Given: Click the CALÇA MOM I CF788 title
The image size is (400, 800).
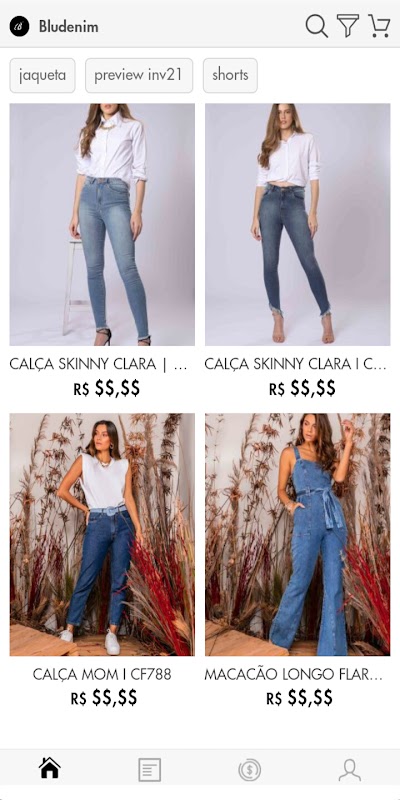Looking at the screenshot, I should click(102, 674).
